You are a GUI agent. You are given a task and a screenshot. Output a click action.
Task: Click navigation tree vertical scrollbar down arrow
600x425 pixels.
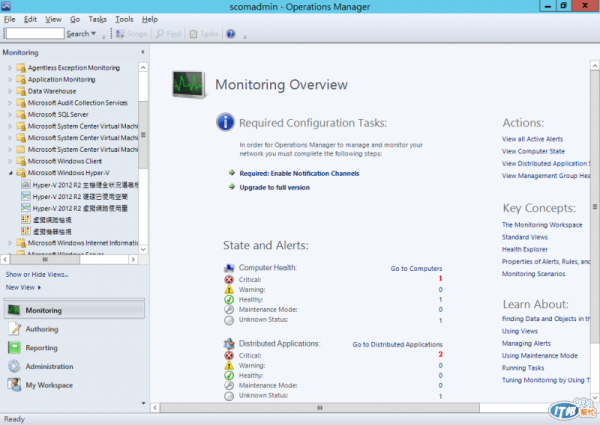[x=143, y=249]
